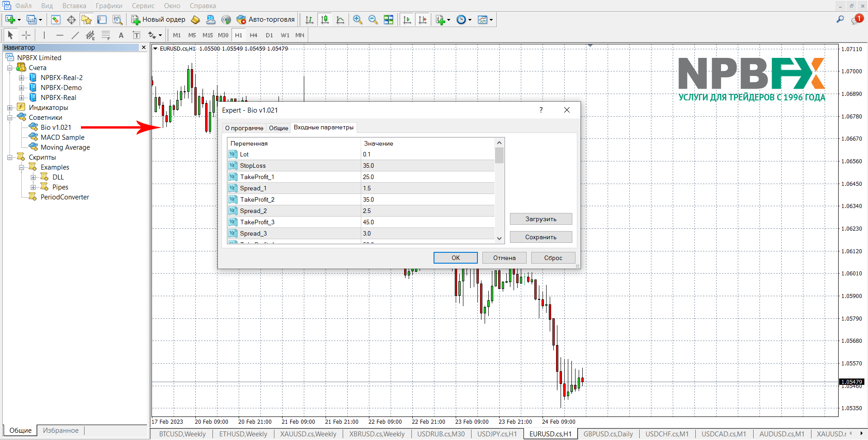Image resolution: width=868 pixels, height=440 pixels.
Task: Toggle Авто-торговля auto-trading button
Action: point(266,19)
